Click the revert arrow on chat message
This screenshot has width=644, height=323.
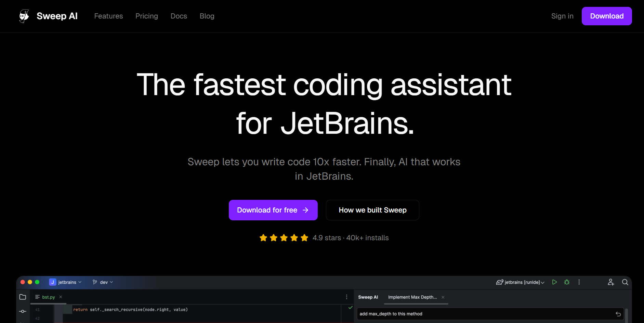[x=618, y=314]
